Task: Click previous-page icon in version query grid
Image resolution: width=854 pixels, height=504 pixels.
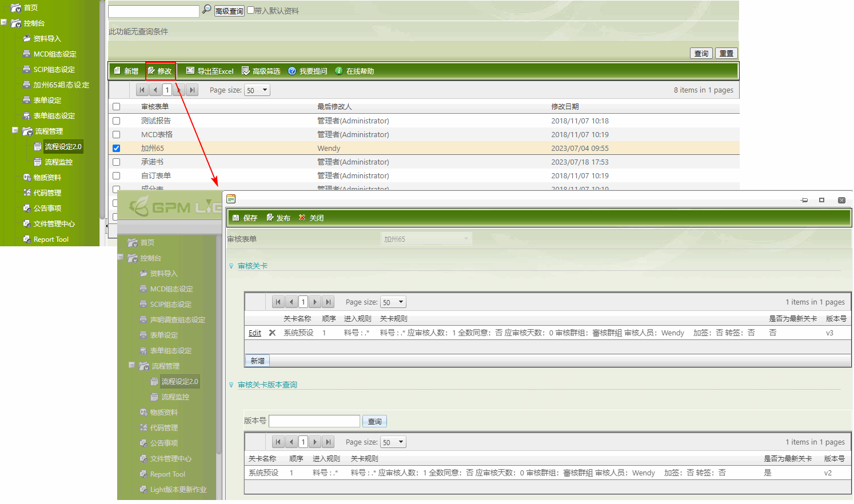Action: (291, 442)
